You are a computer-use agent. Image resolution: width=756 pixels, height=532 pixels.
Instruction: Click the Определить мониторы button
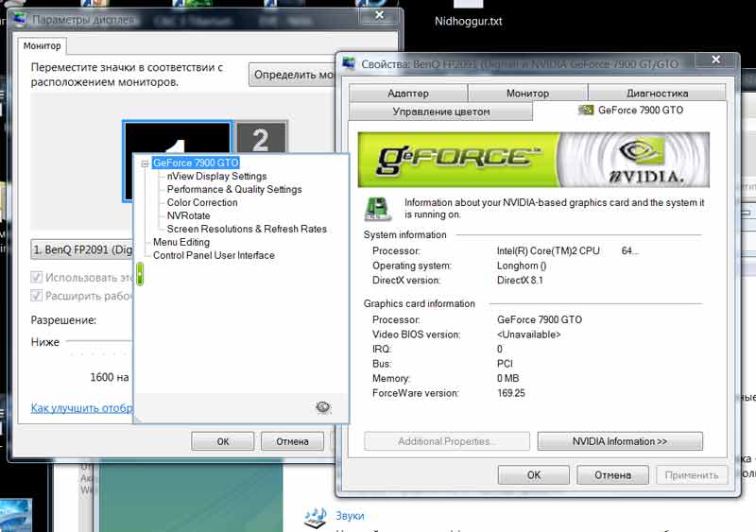(293, 76)
